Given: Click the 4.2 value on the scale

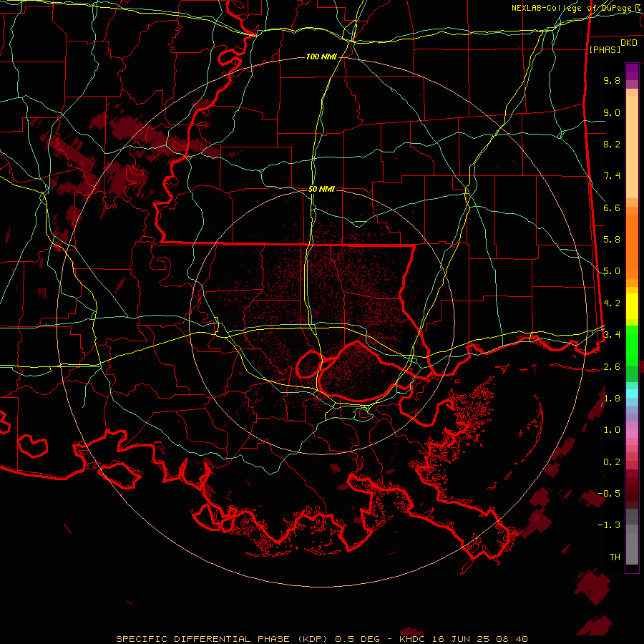Looking at the screenshot, I should coord(612,303).
